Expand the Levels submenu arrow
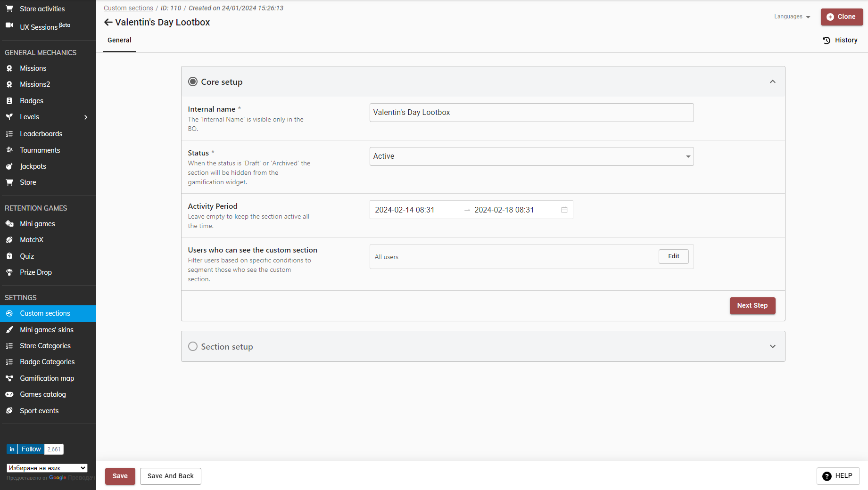Image resolution: width=868 pixels, height=490 pixels. 86,117
